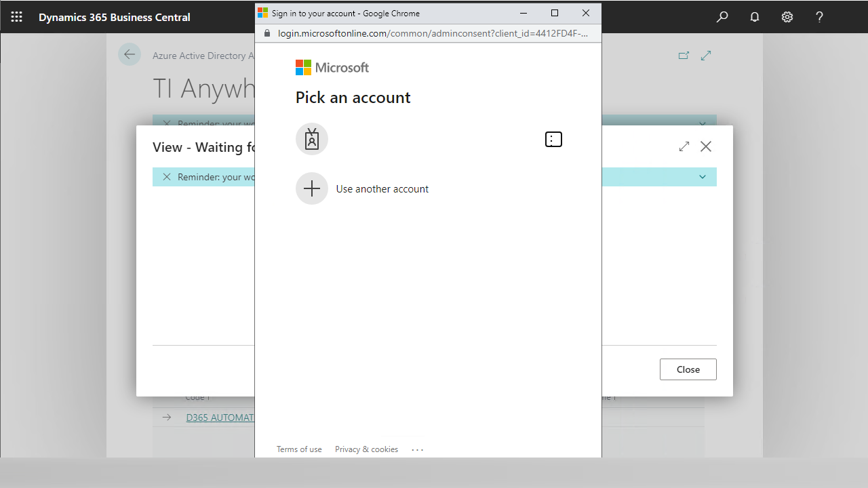Open account options three-dot menu
This screenshot has width=868, height=488.
point(553,140)
